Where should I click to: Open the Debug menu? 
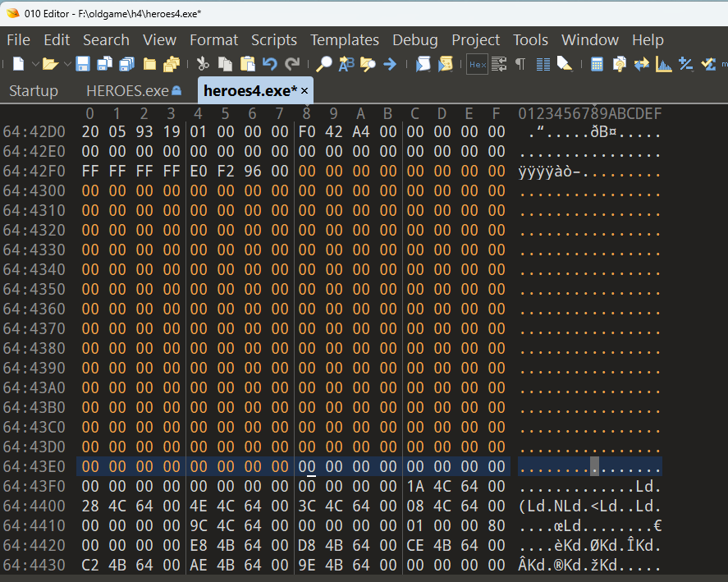415,40
